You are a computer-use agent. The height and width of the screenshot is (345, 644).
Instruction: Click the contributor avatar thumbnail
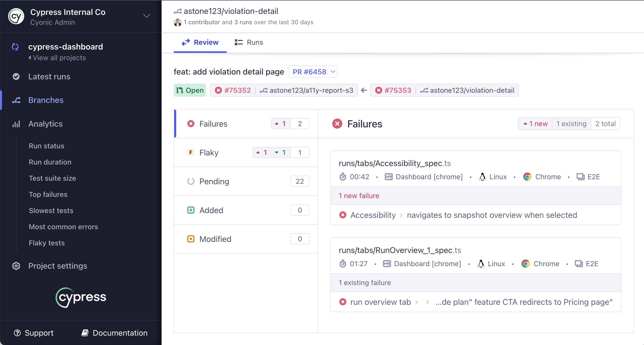[x=177, y=22]
